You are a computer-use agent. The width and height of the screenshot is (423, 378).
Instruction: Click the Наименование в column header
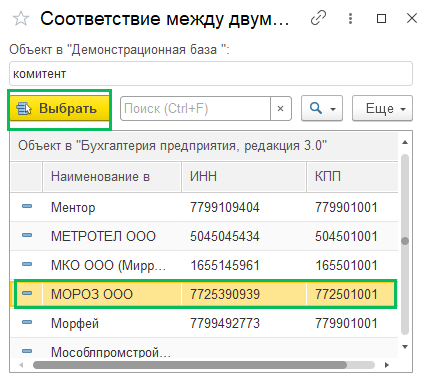pyautogui.click(x=112, y=177)
